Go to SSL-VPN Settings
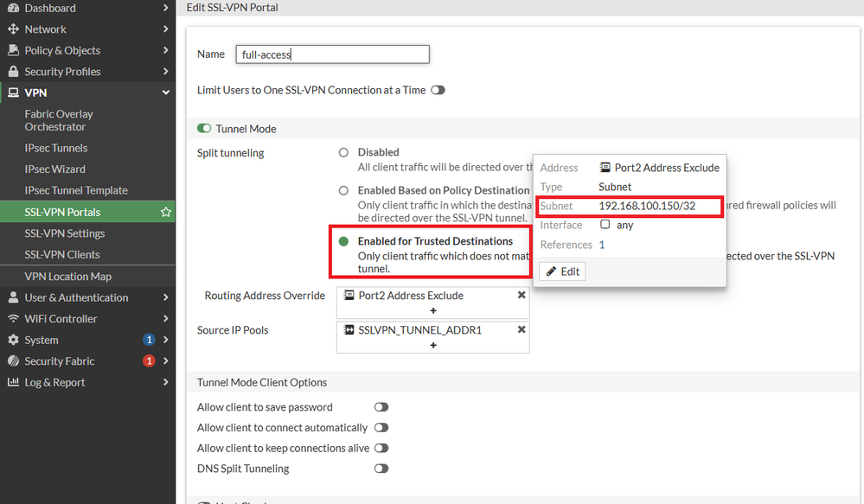The height and width of the screenshot is (504, 864). (65, 233)
